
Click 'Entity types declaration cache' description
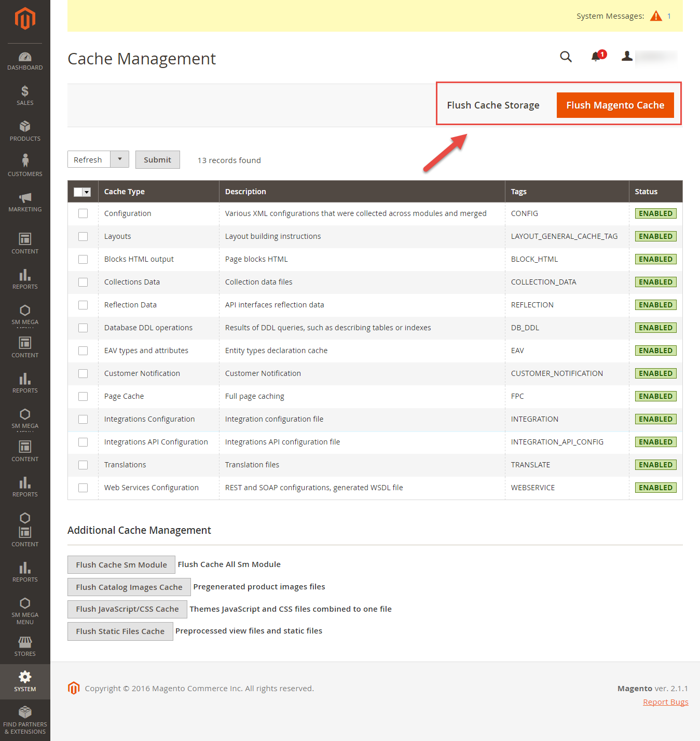[277, 351]
